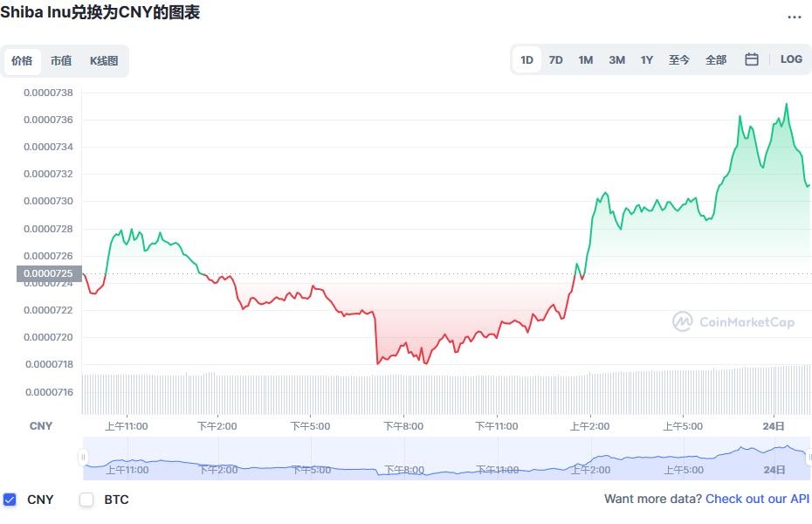The height and width of the screenshot is (524, 812).
Task: Click the CoinMarketCap watermark logo
Action: pyautogui.click(x=733, y=322)
